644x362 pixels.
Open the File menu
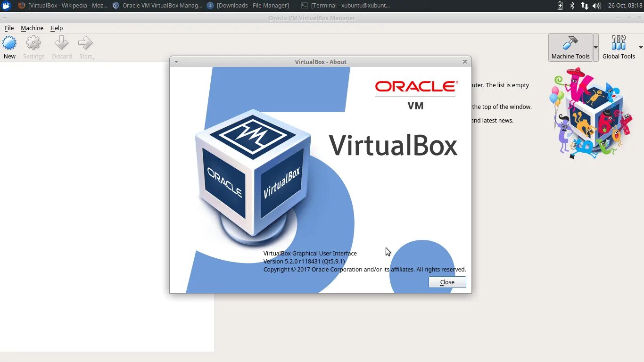(x=9, y=28)
